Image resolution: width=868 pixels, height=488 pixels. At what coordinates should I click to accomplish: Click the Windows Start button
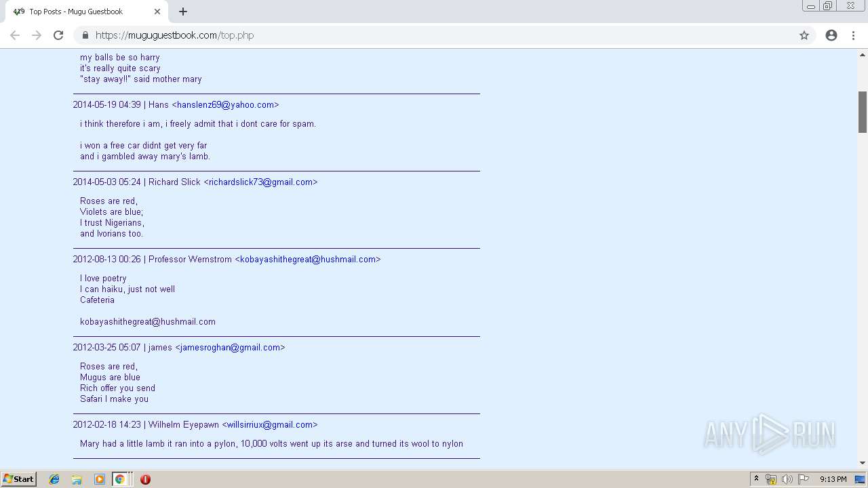(18, 479)
